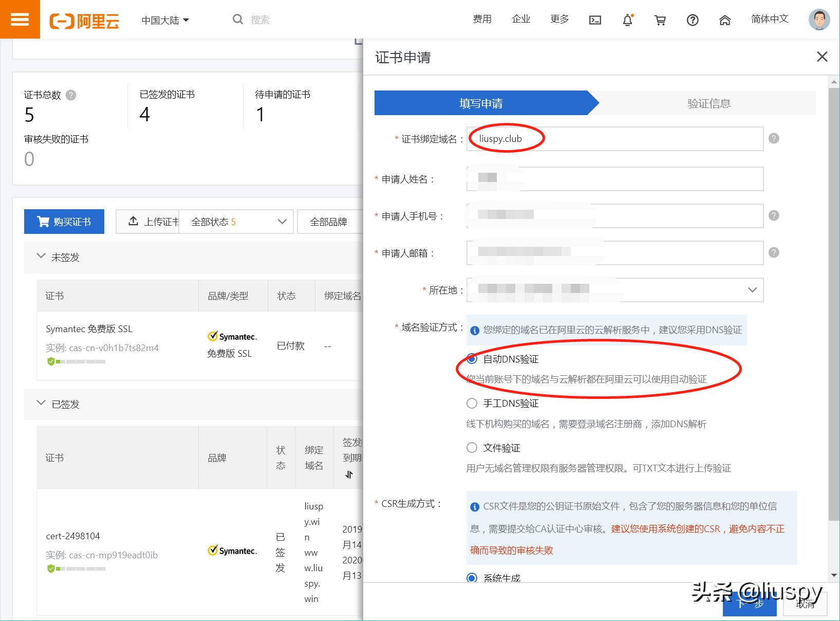Image resolution: width=840 pixels, height=621 pixels.
Task: Open the notification bell
Action: (x=627, y=20)
